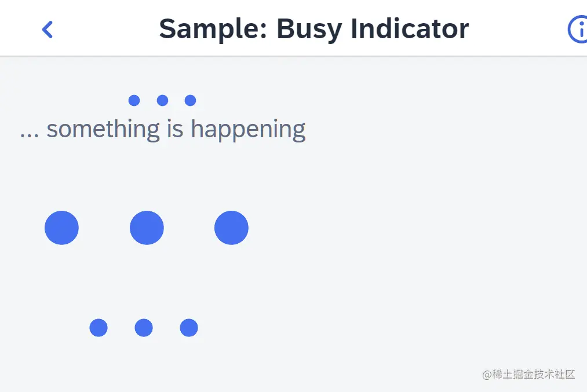This screenshot has height=392, width=587.
Task: Click the center dot of the bottom spinner
Action: coord(143,328)
